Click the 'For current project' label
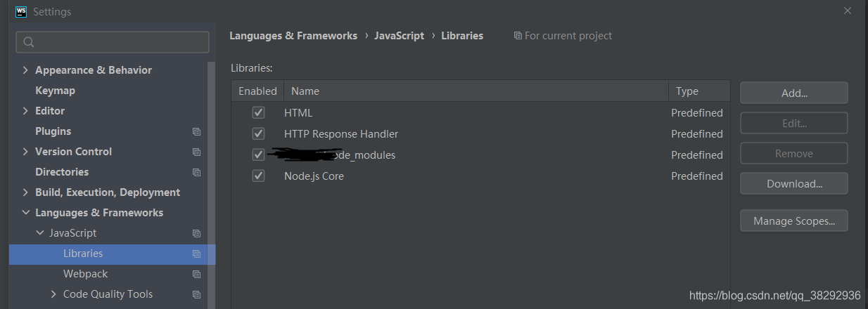 point(568,36)
